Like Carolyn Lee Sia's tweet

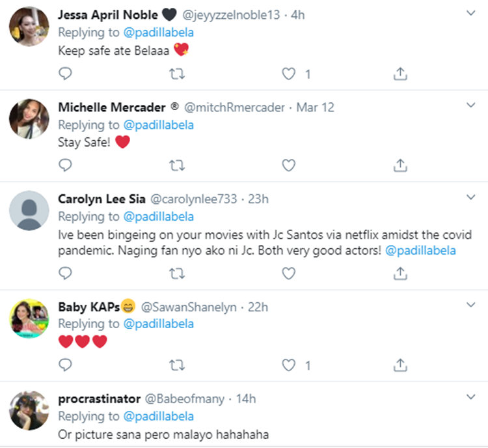pos(289,274)
